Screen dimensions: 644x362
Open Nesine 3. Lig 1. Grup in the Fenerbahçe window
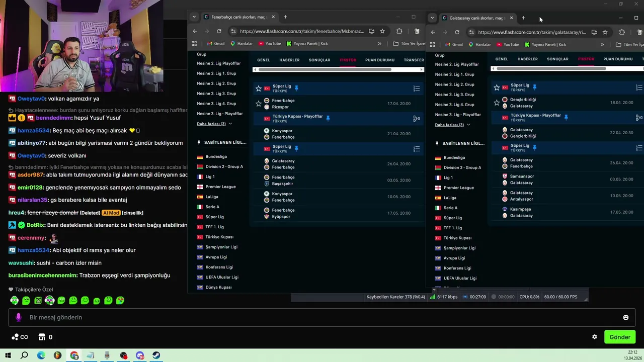coord(216,73)
